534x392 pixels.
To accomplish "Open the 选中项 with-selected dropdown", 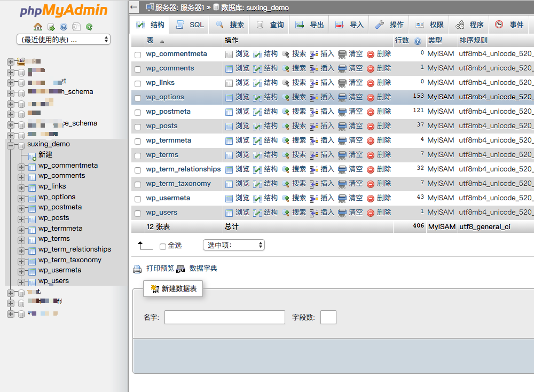I will (x=234, y=245).
